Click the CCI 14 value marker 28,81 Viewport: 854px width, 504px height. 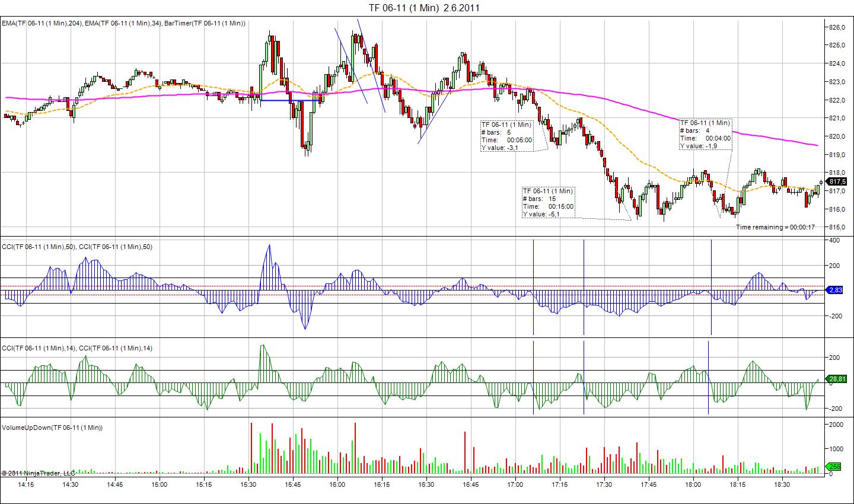tap(837, 378)
